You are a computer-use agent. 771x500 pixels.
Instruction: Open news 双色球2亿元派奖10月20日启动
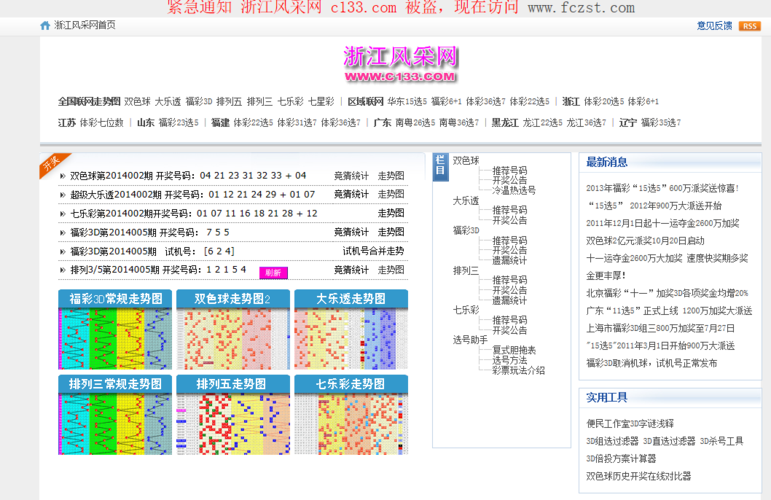645,240
